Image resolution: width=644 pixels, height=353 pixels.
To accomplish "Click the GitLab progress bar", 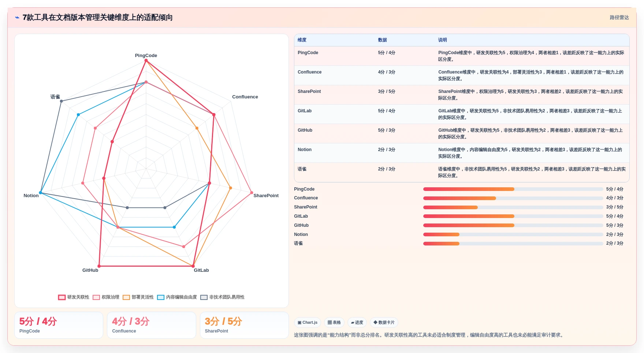I will coord(513,216).
